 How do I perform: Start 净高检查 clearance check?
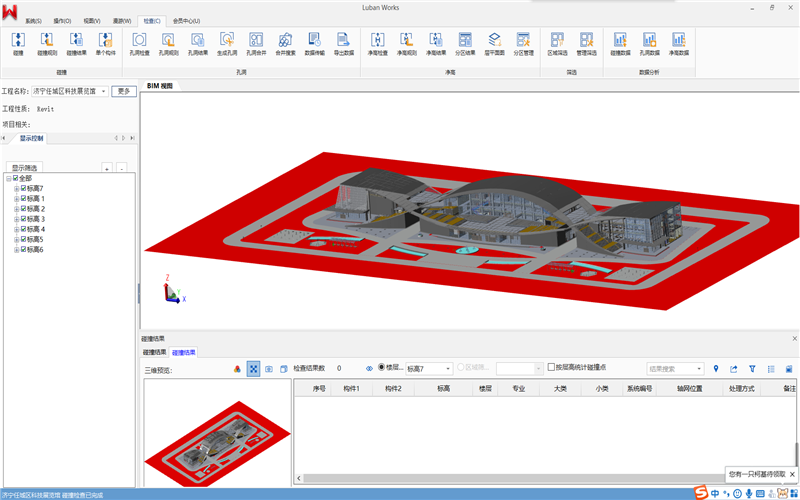click(x=378, y=43)
